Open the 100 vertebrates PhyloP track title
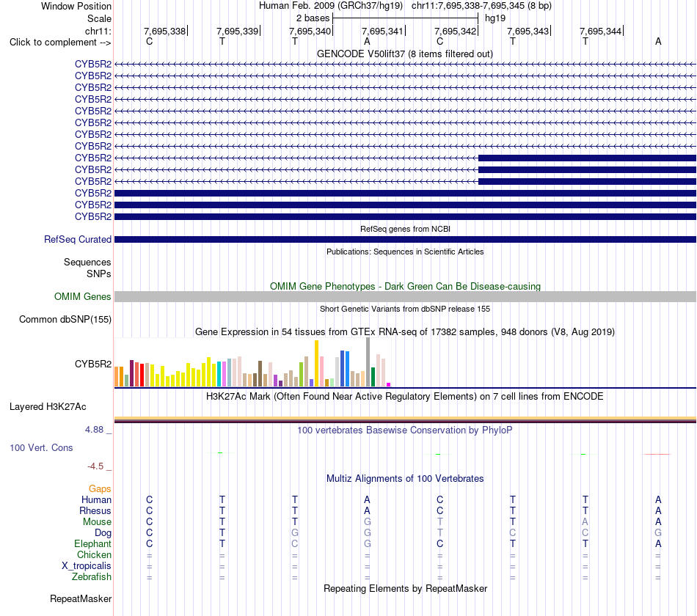Screen dimensions: 697x616 click(405, 430)
